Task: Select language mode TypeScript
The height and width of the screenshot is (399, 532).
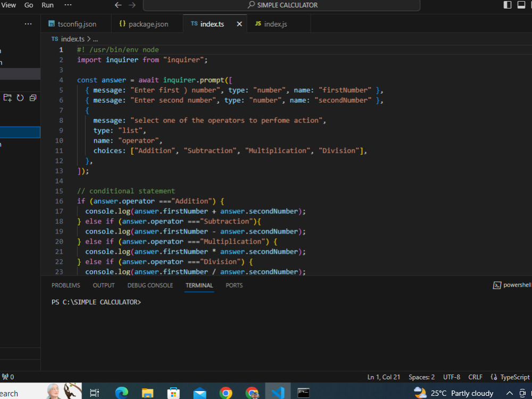Action: (514, 377)
